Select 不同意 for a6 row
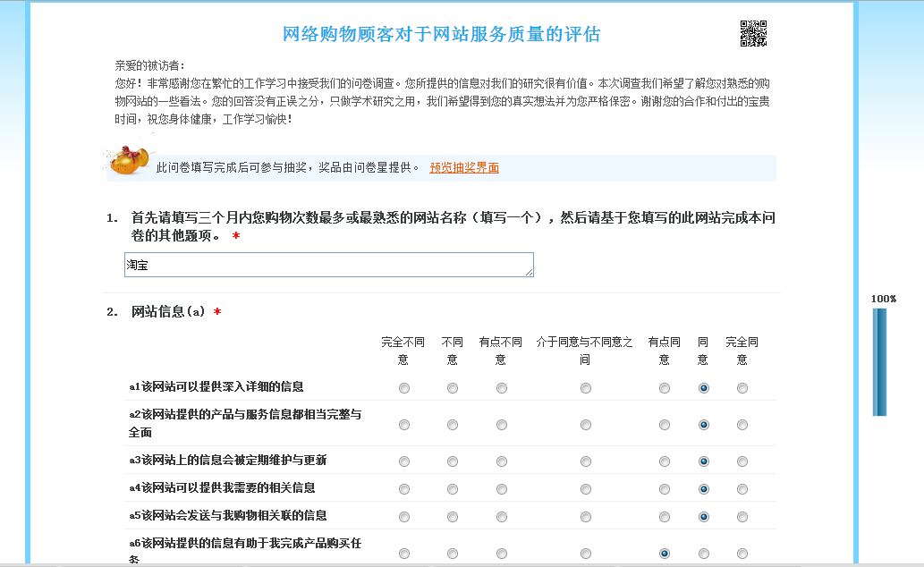This screenshot has width=924, height=567. [x=453, y=554]
